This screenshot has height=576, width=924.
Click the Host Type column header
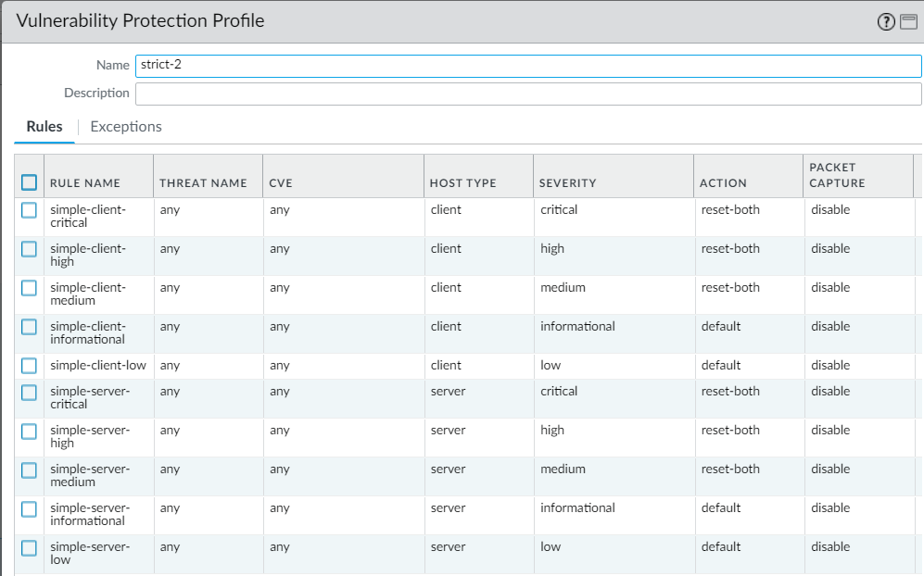point(462,183)
